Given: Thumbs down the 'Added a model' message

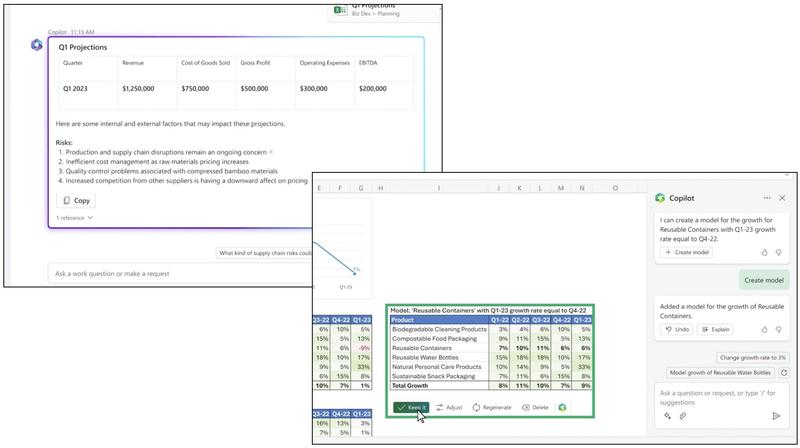Looking at the screenshot, I should tap(779, 330).
